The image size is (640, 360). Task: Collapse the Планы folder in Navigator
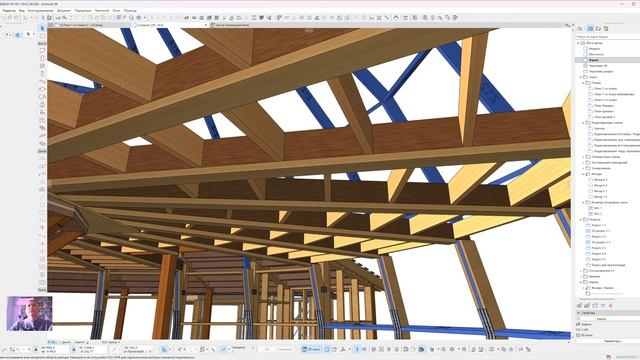point(584,83)
